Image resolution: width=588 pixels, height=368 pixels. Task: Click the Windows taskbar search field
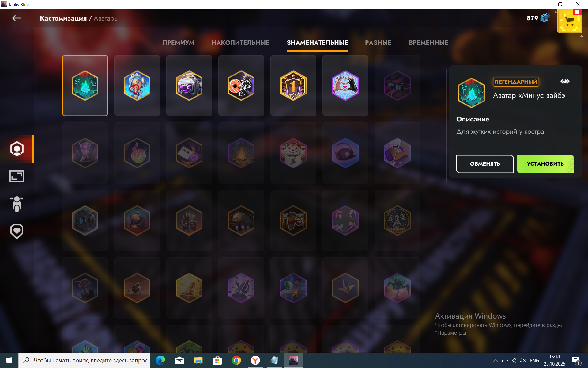(90, 360)
